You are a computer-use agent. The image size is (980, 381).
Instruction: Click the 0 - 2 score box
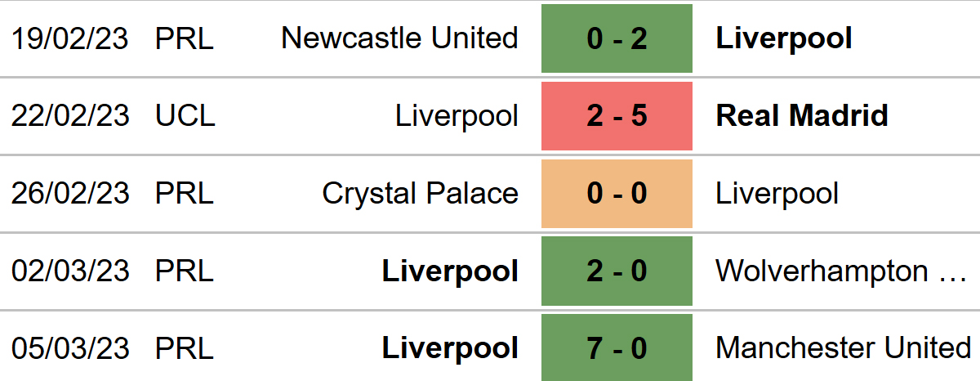pyautogui.click(x=617, y=38)
